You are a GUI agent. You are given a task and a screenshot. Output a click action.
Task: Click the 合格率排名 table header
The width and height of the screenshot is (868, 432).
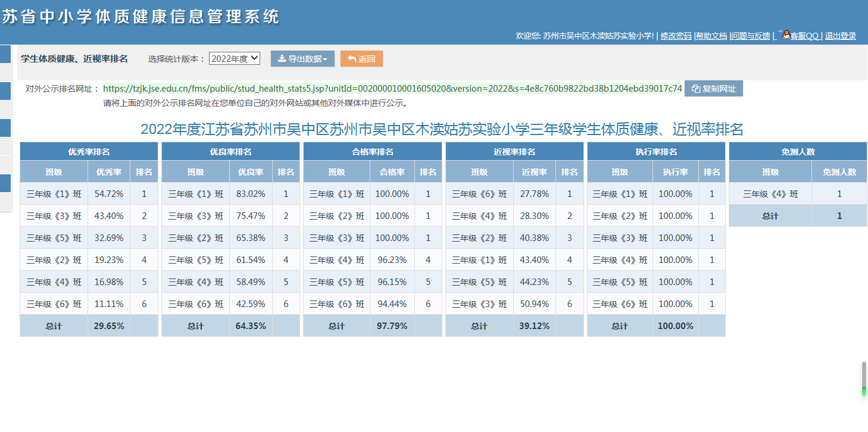point(373,152)
